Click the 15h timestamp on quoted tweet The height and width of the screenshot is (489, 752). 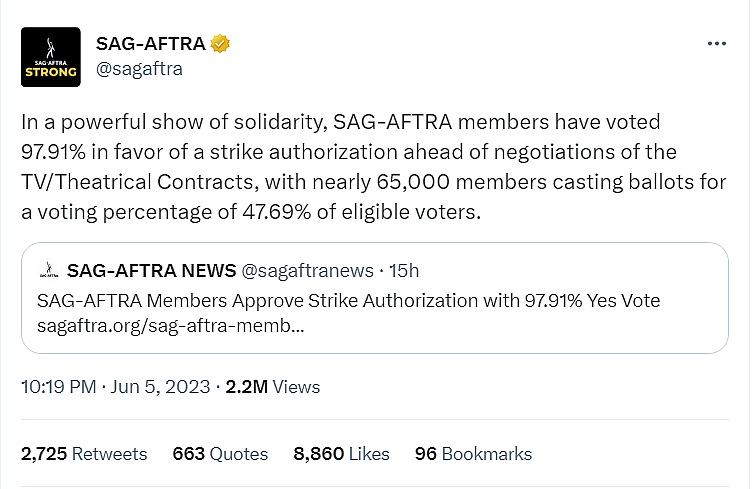pos(403,271)
